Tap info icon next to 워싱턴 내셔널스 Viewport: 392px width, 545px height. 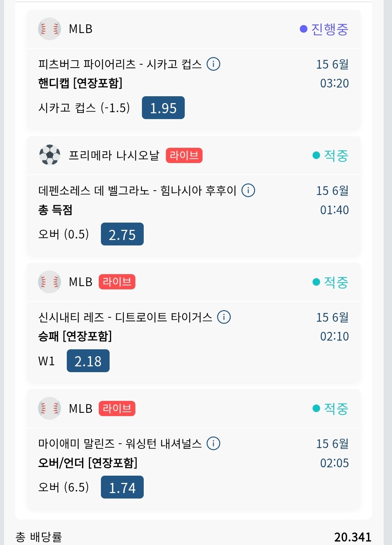(x=213, y=443)
